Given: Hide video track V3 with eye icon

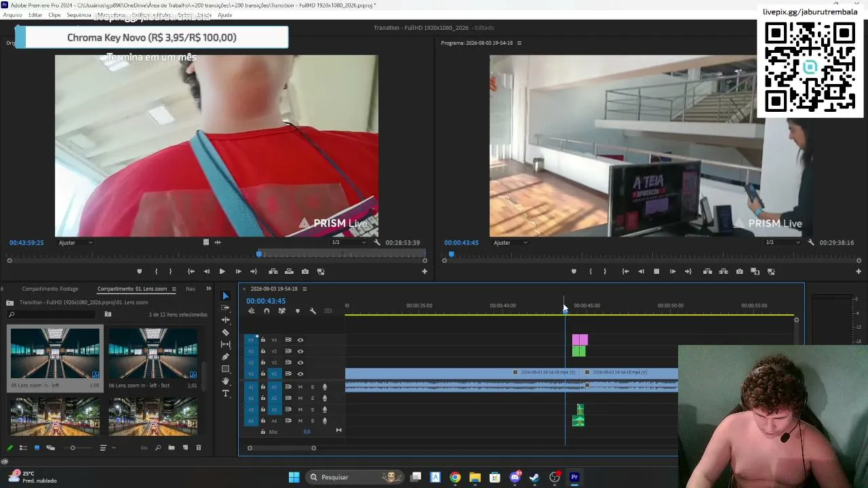Looking at the screenshot, I should 300,351.
